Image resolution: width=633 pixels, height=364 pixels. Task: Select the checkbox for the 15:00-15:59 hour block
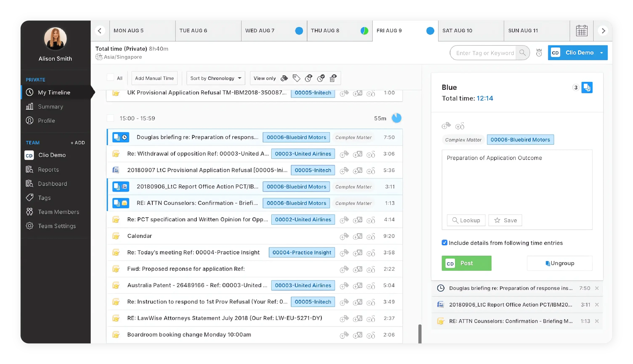(x=111, y=118)
